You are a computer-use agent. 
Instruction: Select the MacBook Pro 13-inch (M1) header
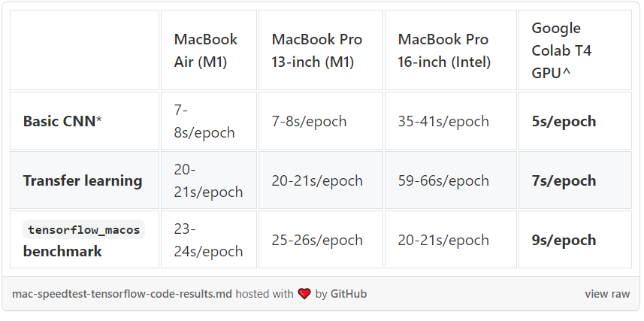321,50
